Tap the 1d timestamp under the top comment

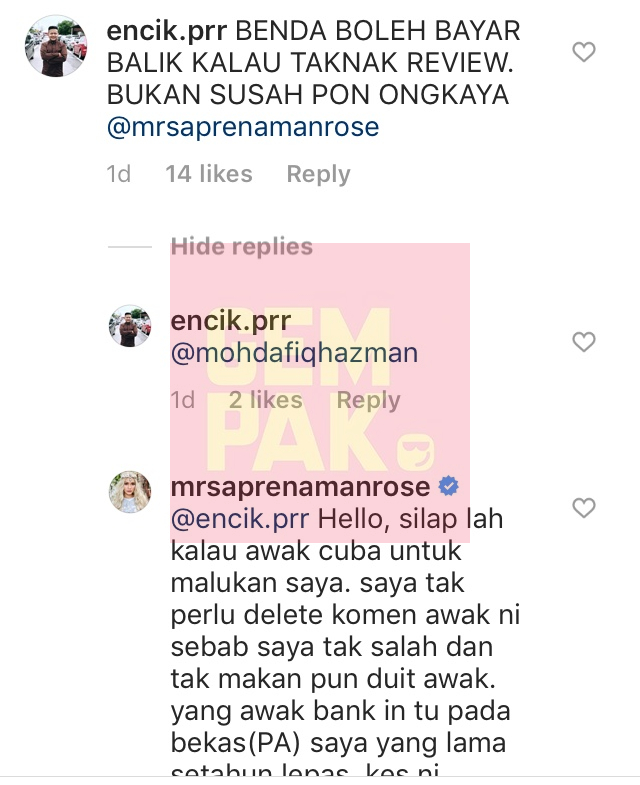coord(119,174)
